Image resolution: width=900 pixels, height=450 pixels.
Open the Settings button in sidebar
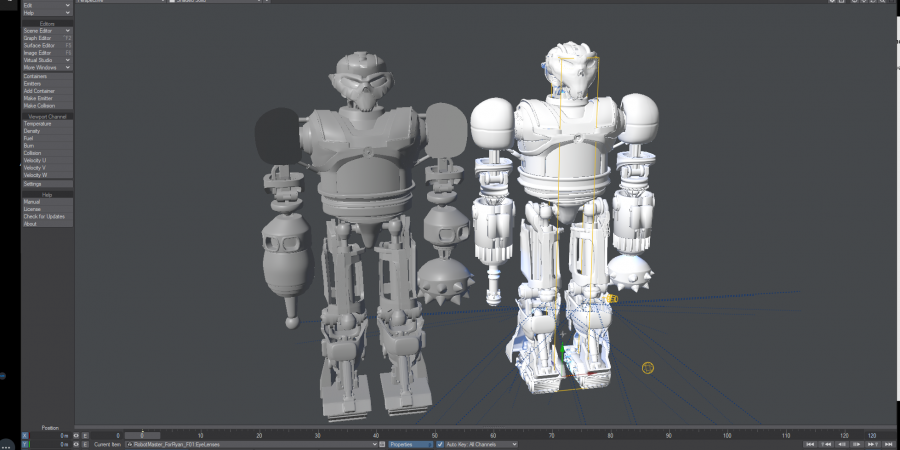point(47,184)
